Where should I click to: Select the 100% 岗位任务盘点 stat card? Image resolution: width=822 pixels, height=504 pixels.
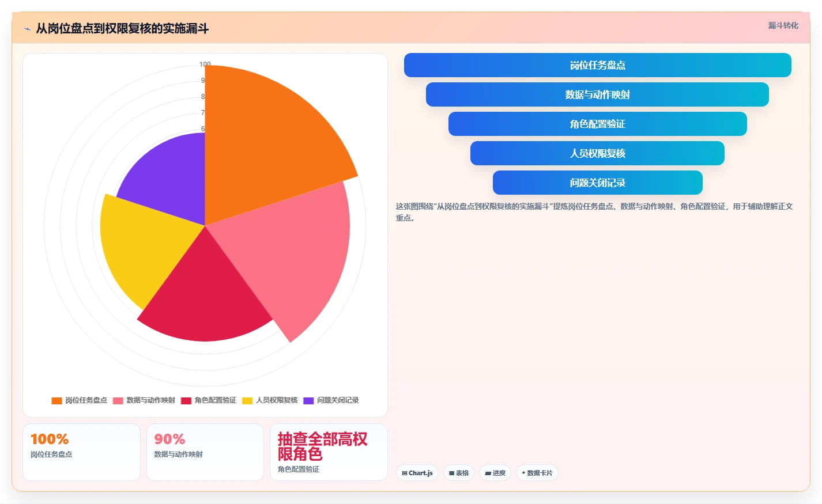pos(81,452)
